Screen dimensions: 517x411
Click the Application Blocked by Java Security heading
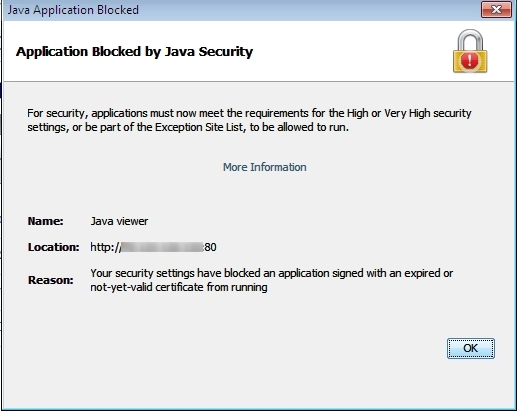coord(134,52)
